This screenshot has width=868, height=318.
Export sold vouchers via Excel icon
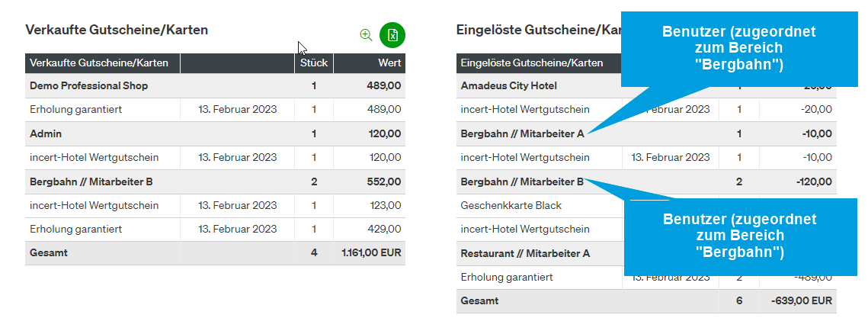392,35
